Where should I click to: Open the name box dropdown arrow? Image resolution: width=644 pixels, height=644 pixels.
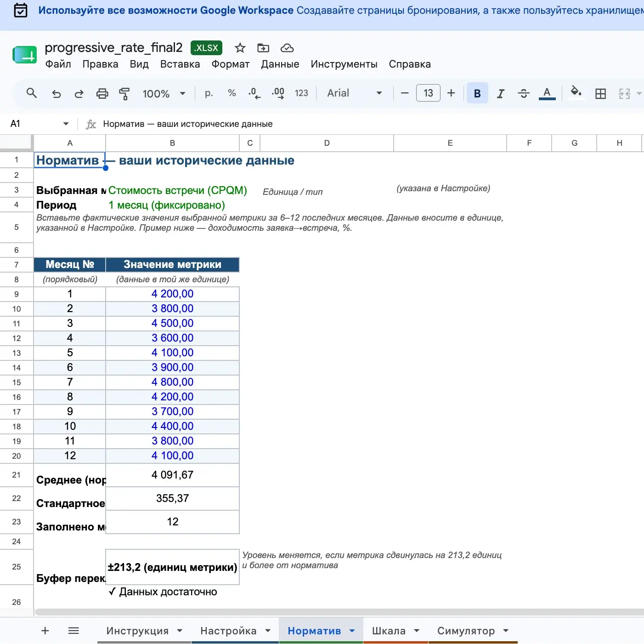(x=66, y=124)
